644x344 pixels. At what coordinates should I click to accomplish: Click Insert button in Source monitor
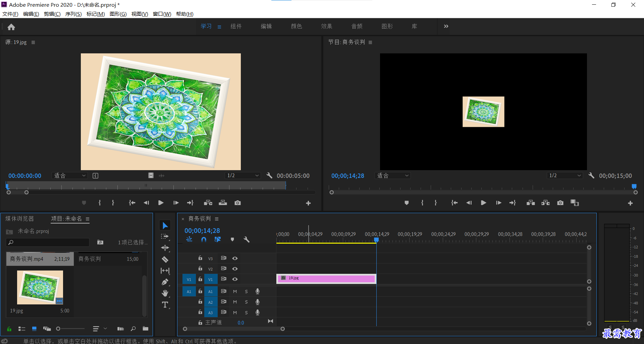[x=208, y=203]
